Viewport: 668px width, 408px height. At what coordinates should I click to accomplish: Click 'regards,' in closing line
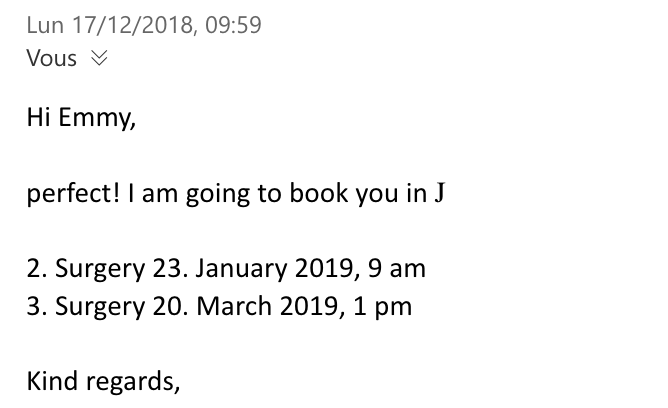(x=133, y=382)
